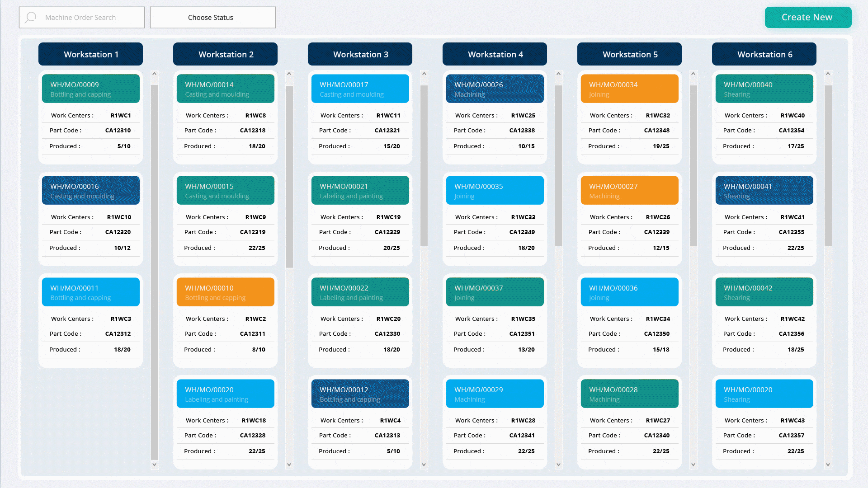Click Workstation 1 scroll down arrow

tap(155, 465)
